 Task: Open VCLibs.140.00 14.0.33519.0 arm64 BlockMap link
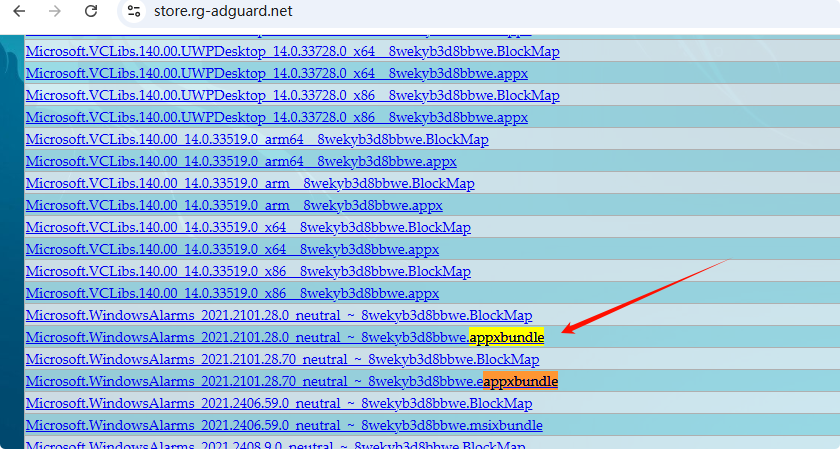pyautogui.click(x=257, y=139)
